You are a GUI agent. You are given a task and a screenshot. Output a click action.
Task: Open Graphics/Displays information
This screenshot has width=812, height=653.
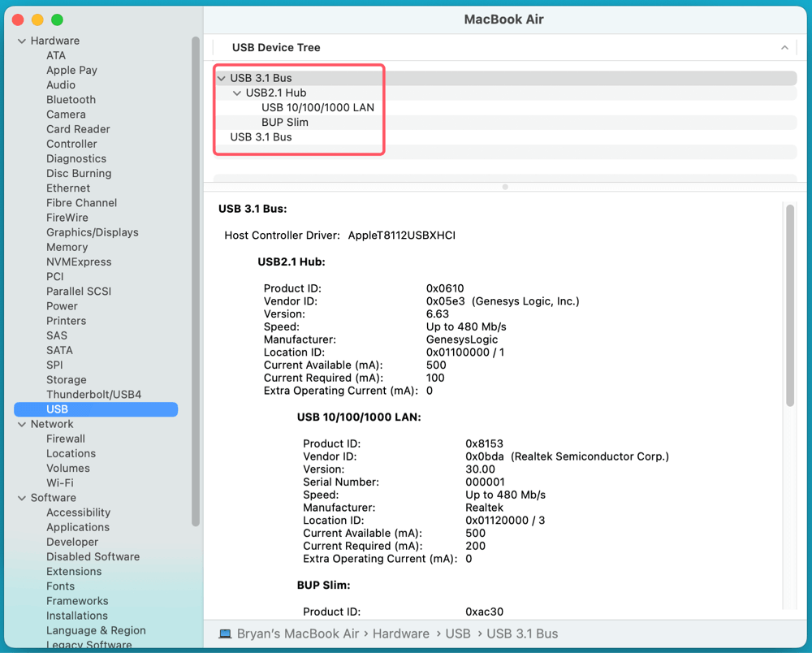click(x=92, y=231)
